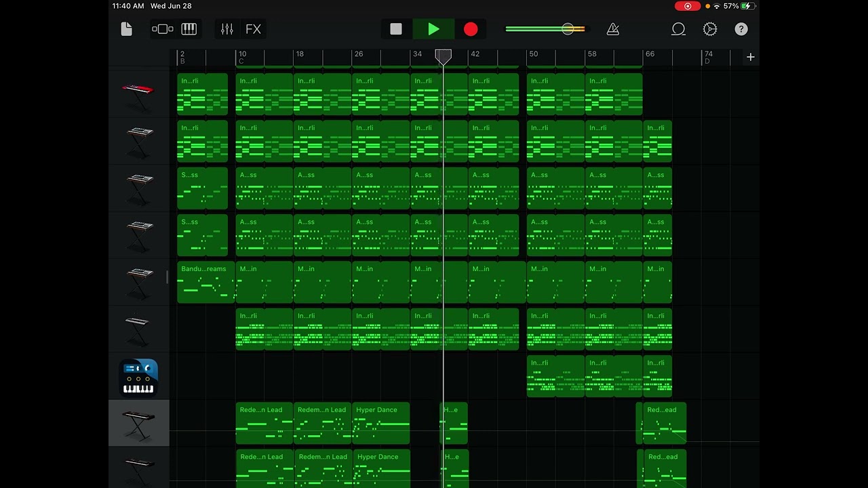Tap the screen recording indicator
This screenshot has width=868, height=488.
(688, 6)
